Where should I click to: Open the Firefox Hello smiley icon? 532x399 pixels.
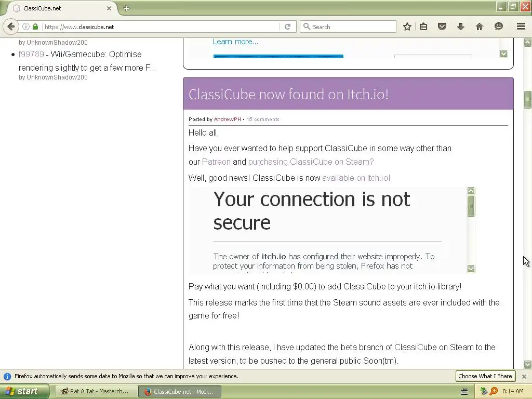[498, 26]
